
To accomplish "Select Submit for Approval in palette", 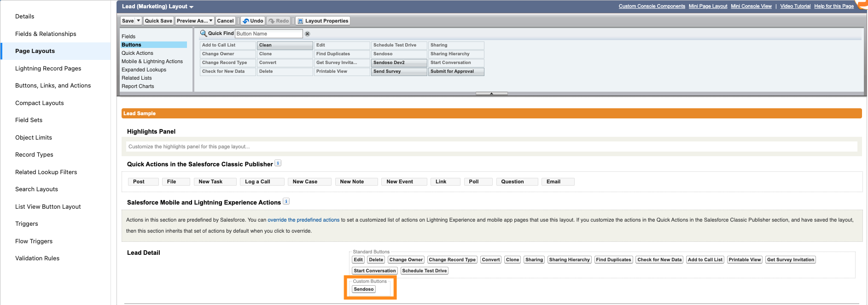I will pyautogui.click(x=456, y=71).
